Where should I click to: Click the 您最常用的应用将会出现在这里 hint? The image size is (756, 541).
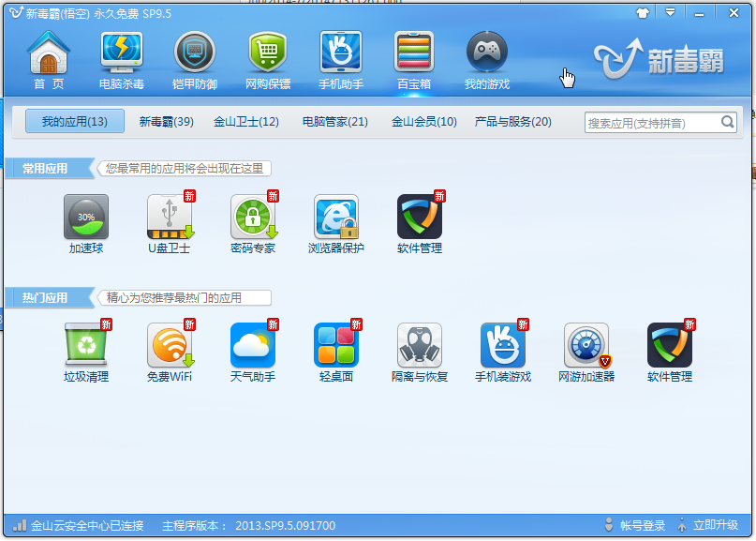point(185,169)
